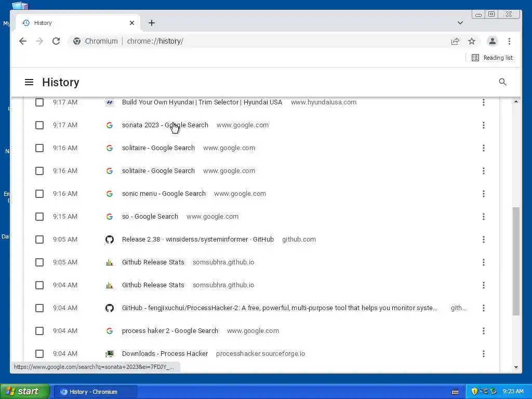This screenshot has width=532, height=399.
Task: Click the keyboard icon in the taskbar
Action: coord(455,392)
